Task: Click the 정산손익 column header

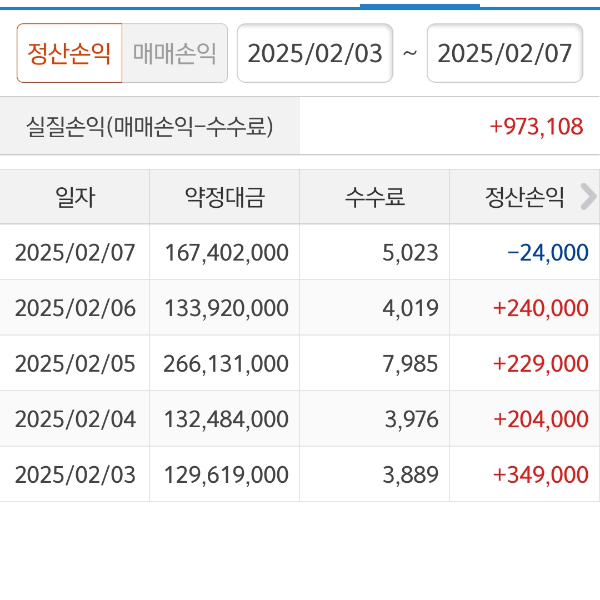Action: (520, 197)
